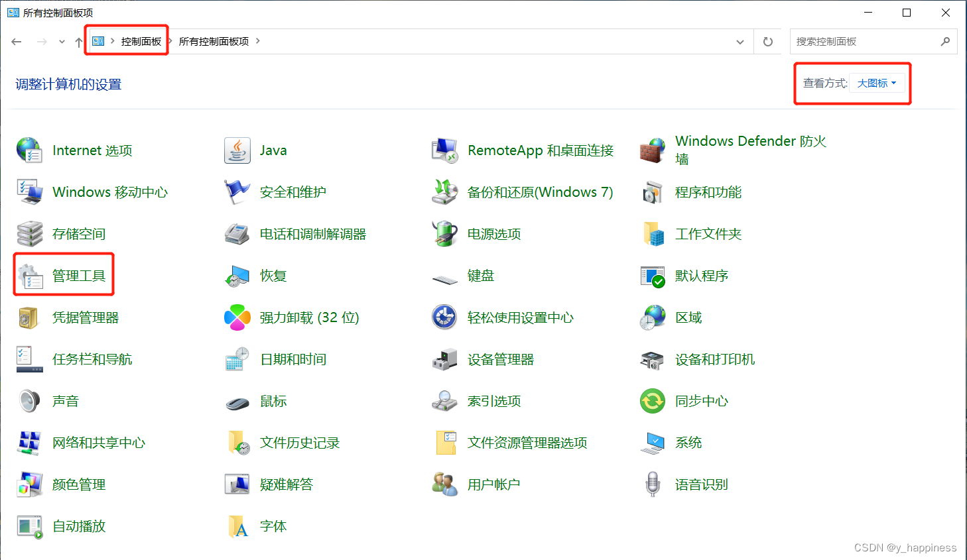Open the 工作文件夹 icon
Image resolution: width=967 pixels, height=560 pixels.
click(x=652, y=234)
